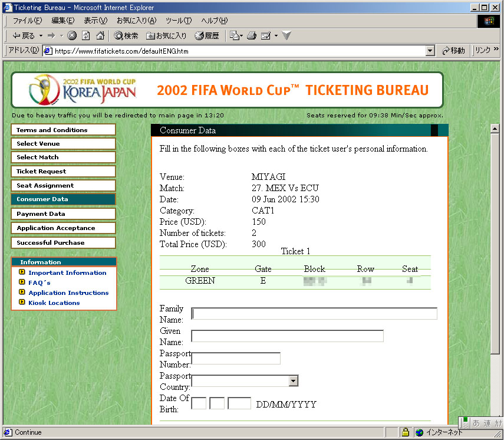Click the page icon in address bar
This screenshot has height=440, width=504.
[48, 51]
